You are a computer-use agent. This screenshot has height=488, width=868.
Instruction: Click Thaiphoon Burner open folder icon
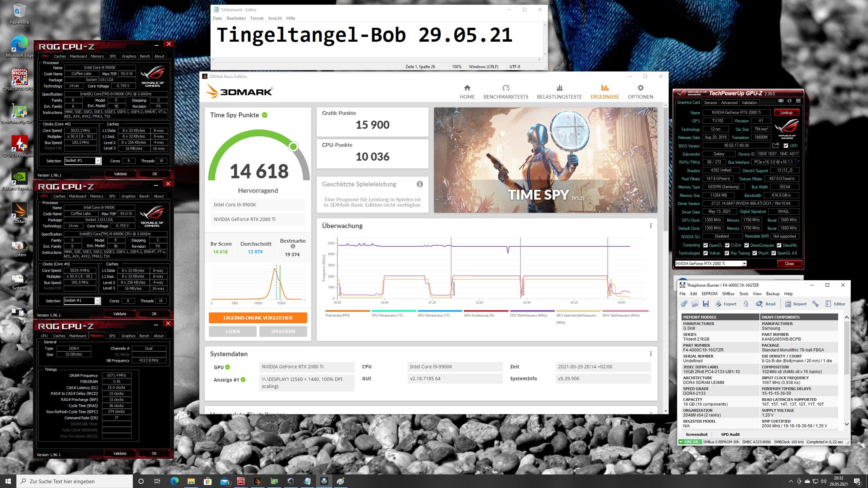695,304
